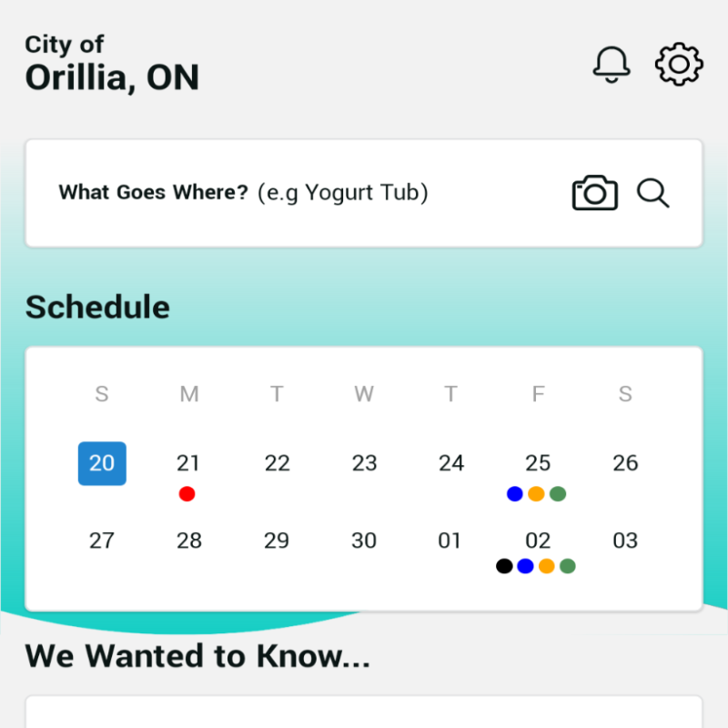Tap the blue dot under 25
The height and width of the screenshot is (728, 728).
[x=515, y=493]
